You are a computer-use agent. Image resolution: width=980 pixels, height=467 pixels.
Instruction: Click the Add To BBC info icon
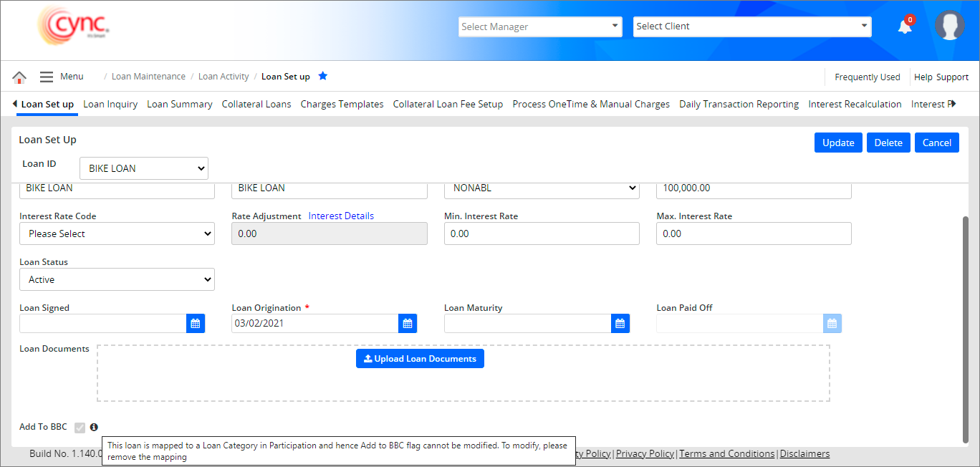tap(94, 428)
